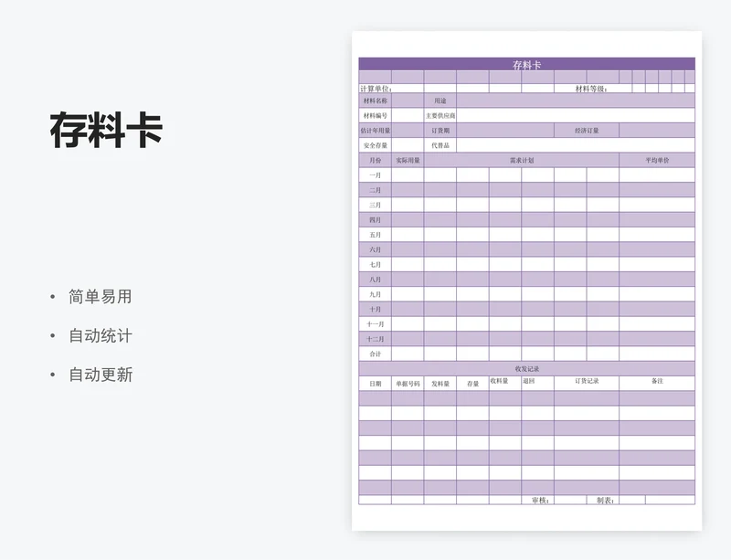Select the 主要供应商 cell

coord(440,116)
